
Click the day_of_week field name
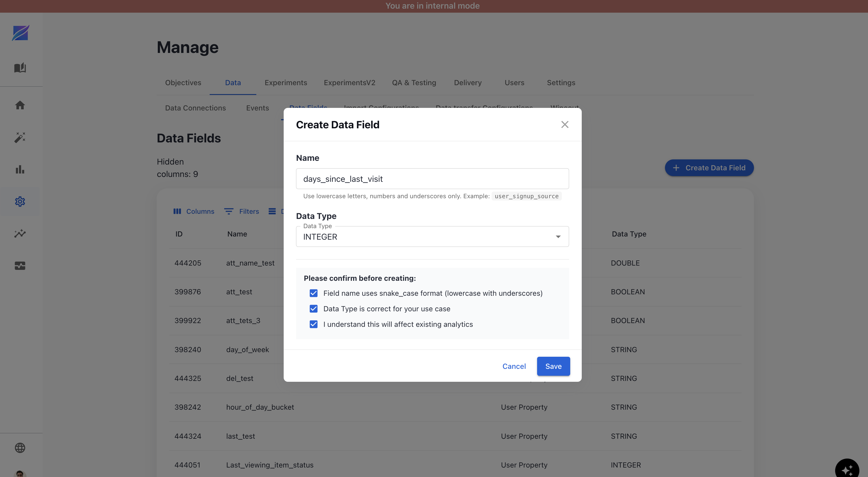click(247, 350)
